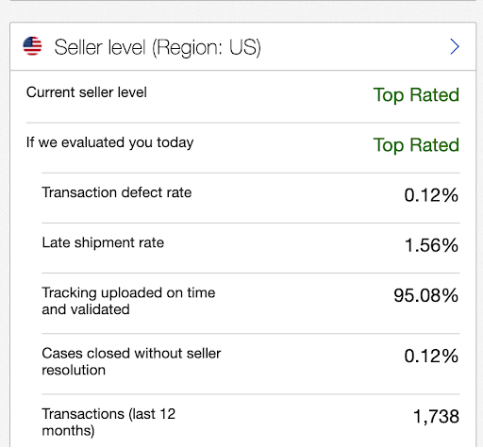Click the US flag icon

tap(32, 46)
